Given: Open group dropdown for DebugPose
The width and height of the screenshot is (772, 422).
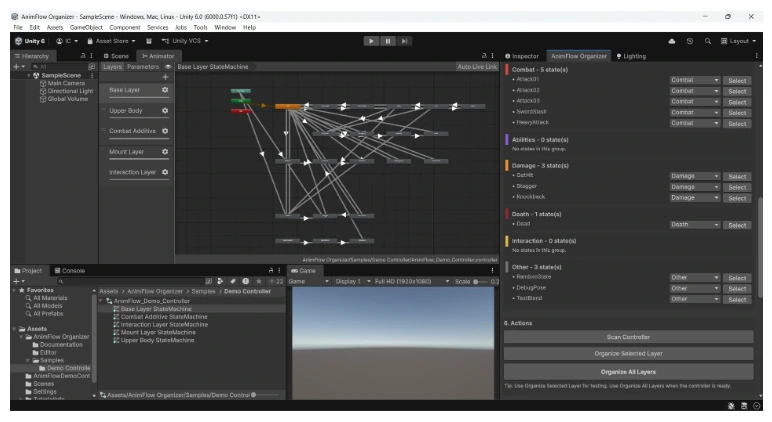Looking at the screenshot, I should point(695,289).
